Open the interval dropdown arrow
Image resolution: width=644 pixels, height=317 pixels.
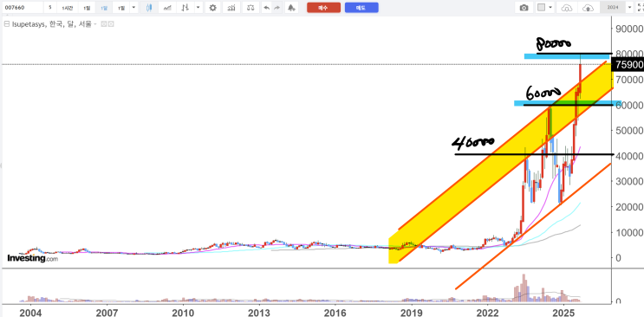(x=133, y=8)
